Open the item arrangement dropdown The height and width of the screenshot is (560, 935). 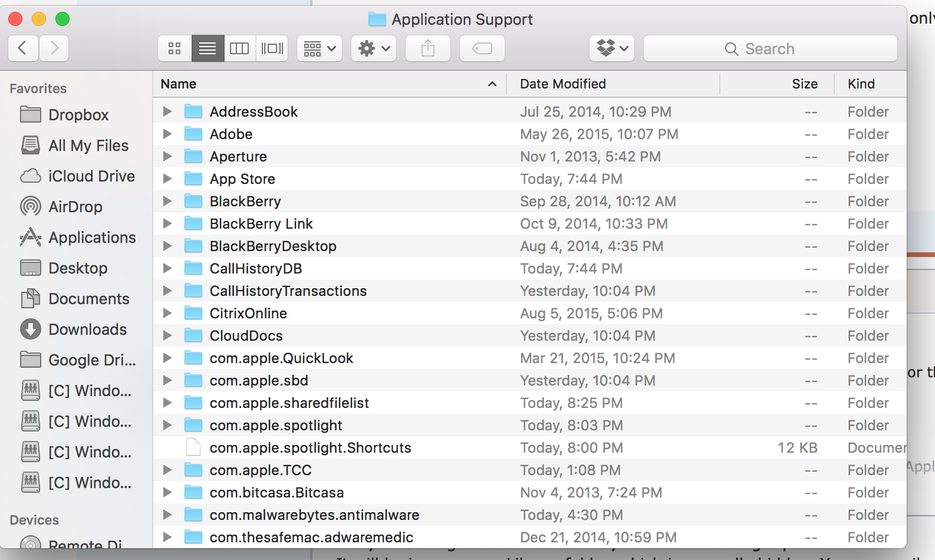point(320,48)
